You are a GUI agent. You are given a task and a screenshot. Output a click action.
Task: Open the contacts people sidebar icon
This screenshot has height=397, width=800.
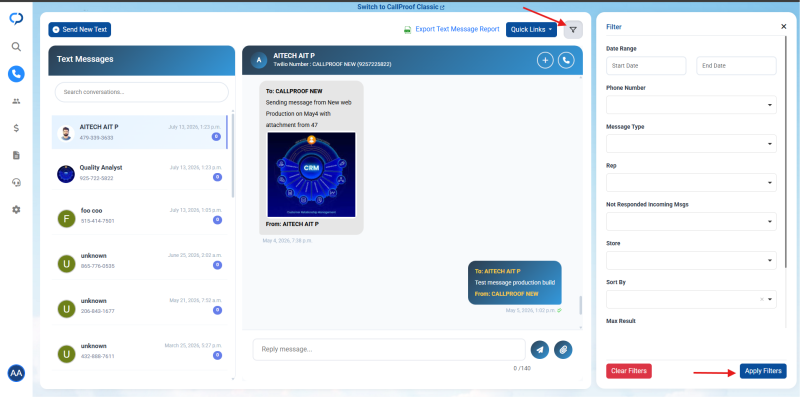16,101
